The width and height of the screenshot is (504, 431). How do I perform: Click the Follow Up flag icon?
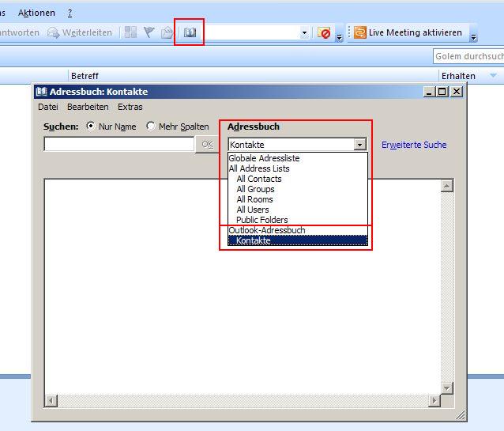point(149,32)
